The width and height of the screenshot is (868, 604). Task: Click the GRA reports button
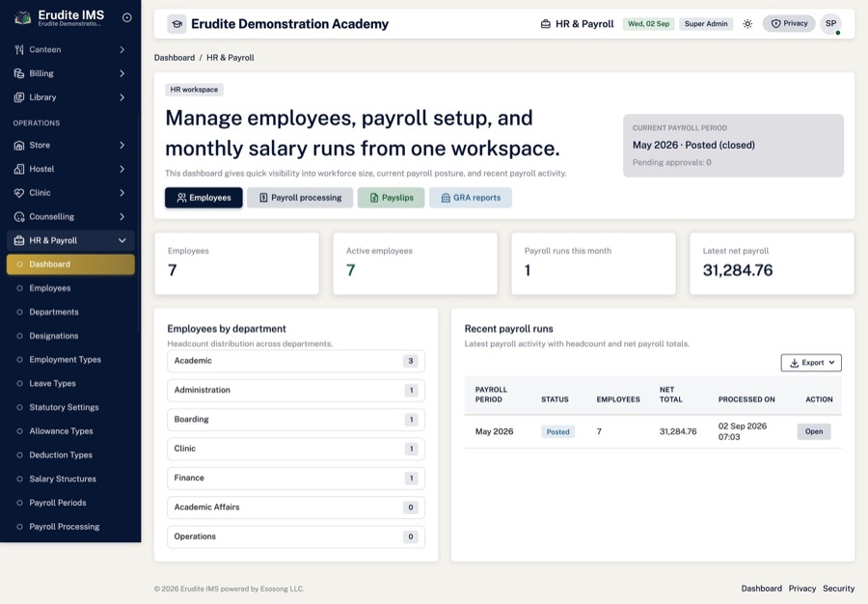click(x=471, y=198)
